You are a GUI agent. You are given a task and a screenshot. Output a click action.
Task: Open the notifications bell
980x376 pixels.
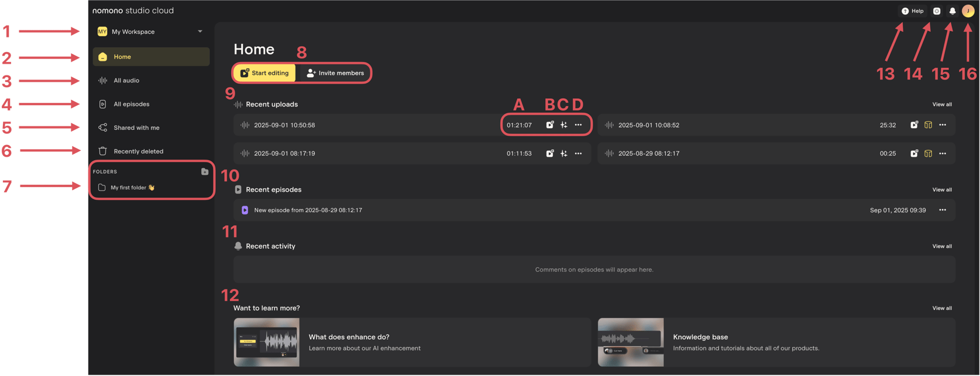point(953,11)
